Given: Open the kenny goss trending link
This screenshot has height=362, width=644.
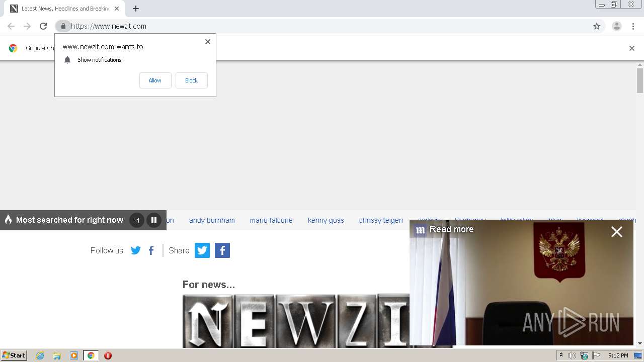Looking at the screenshot, I should [x=326, y=220].
